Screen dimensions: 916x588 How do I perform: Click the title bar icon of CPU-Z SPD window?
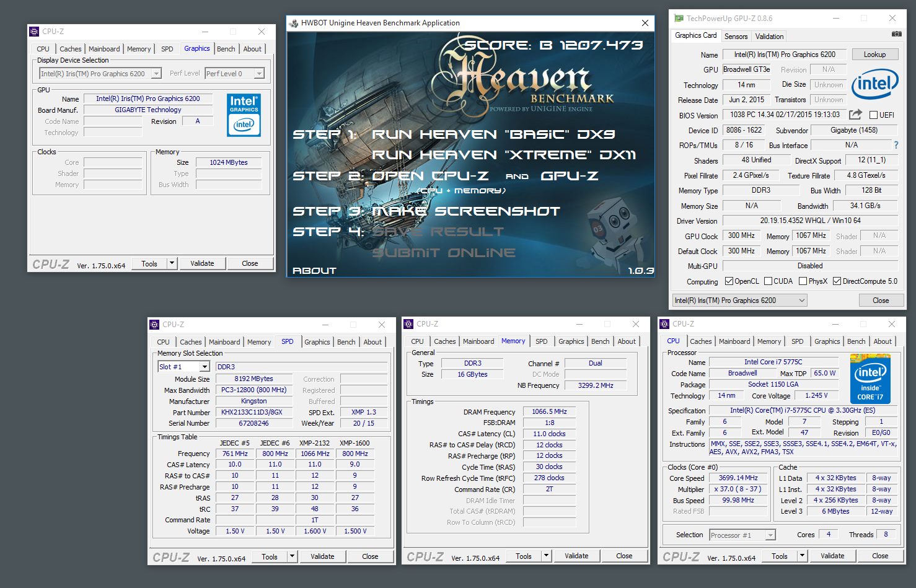(x=154, y=325)
